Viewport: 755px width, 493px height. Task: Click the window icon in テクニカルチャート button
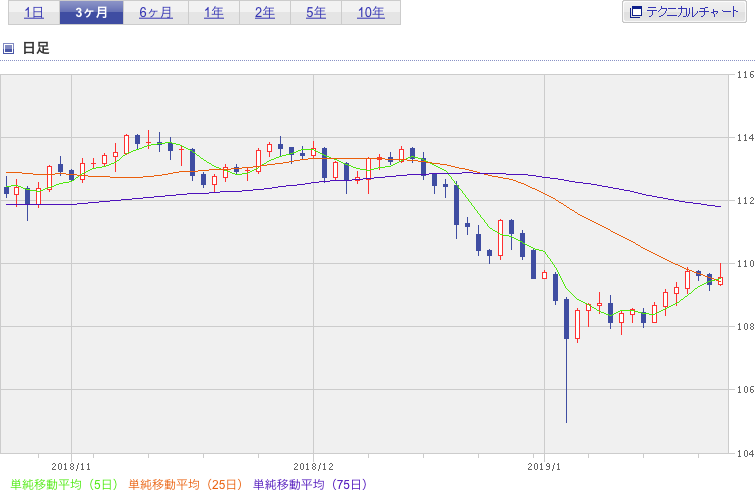tap(636, 12)
